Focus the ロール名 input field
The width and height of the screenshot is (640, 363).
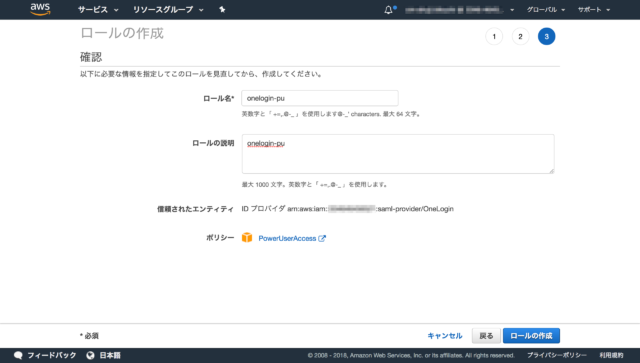pyautogui.click(x=320, y=98)
